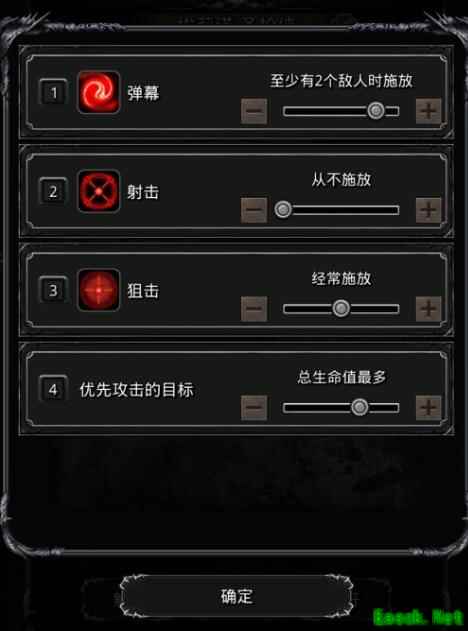The width and height of the screenshot is (468, 631).
Task: Decrease 弹幕 setting with minus button
Action: (x=254, y=111)
